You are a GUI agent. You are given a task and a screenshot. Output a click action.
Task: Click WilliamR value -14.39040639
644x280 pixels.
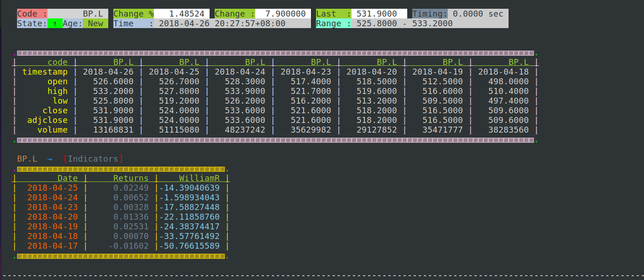point(189,188)
